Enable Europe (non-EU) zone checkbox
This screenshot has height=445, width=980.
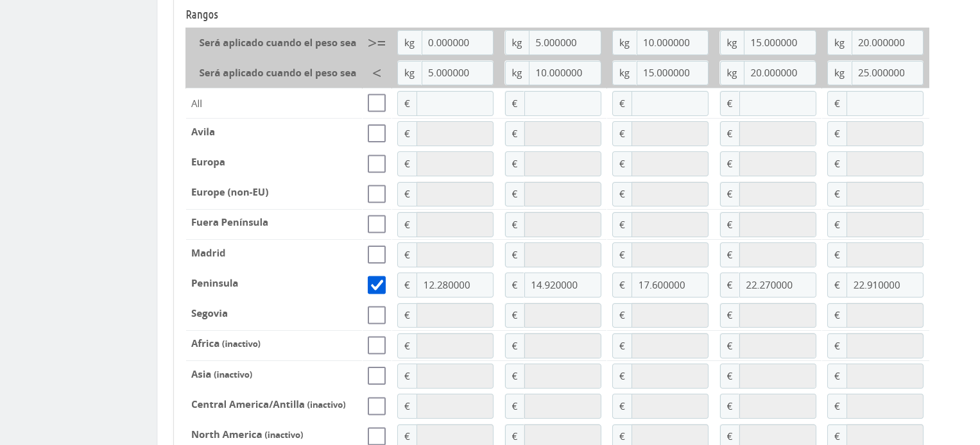point(377,194)
